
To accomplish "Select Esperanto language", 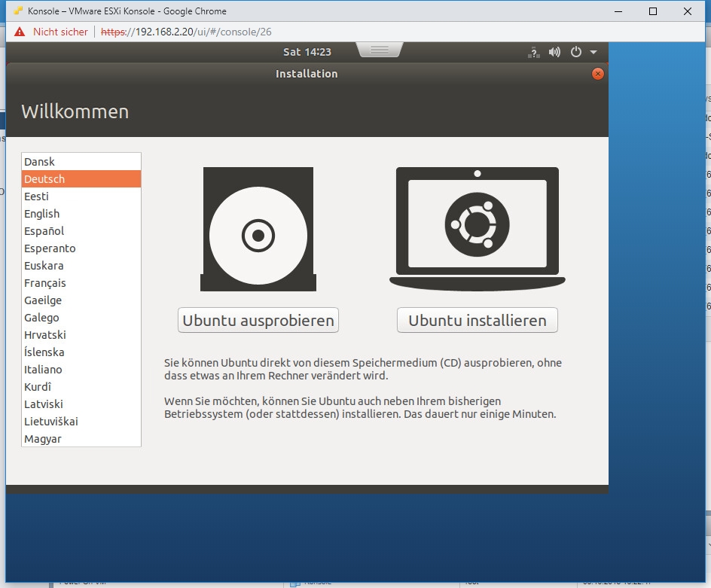I will coord(81,248).
